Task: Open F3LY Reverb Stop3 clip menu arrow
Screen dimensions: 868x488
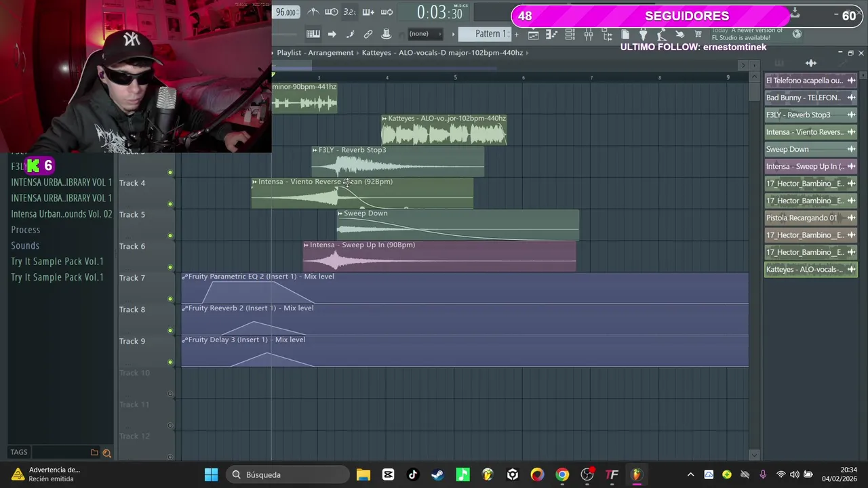Action: pyautogui.click(x=315, y=150)
